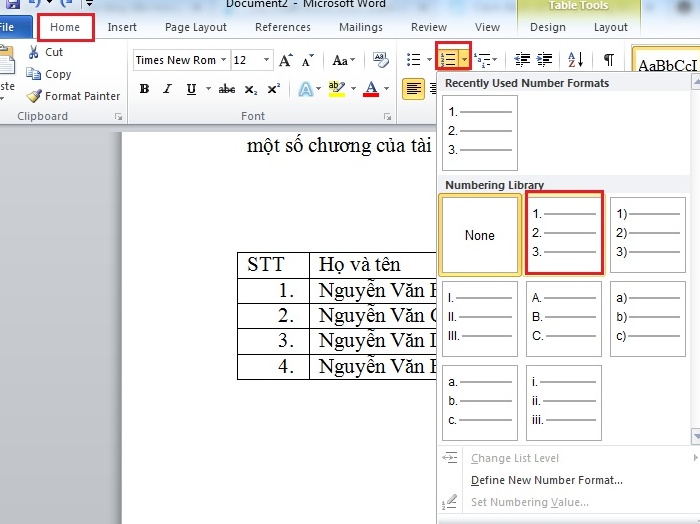The height and width of the screenshot is (524, 700).
Task: Click the Numbering list icon
Action: [x=448, y=59]
